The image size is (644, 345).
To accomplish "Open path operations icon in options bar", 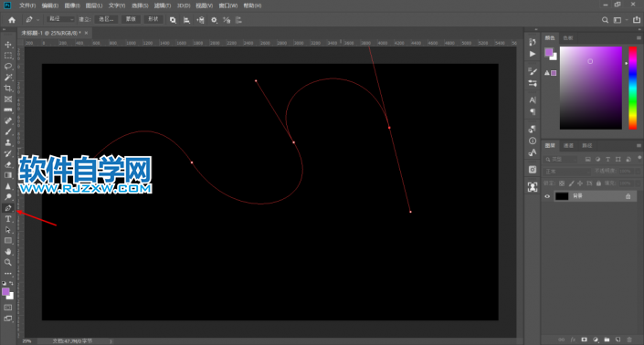I will point(173,20).
